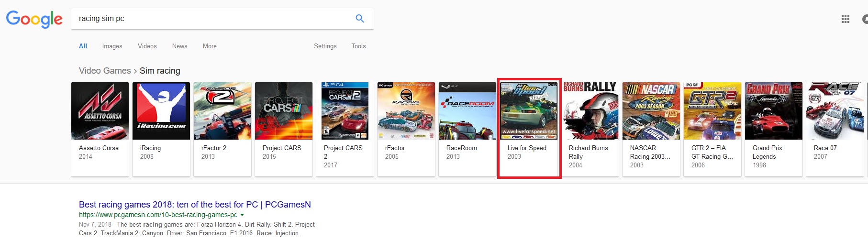This screenshot has height=241, width=868.
Task: Open Best racing games 2018 result
Action: [195, 205]
